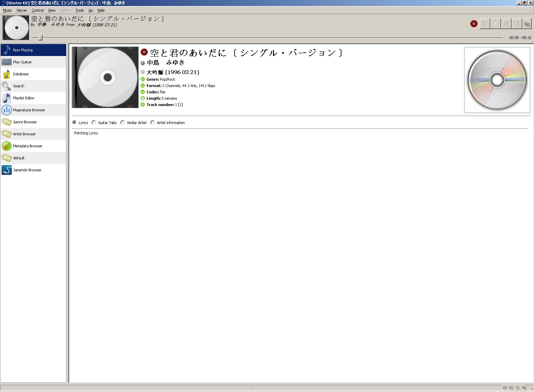Click the red star beside the large song title
This screenshot has width=534, height=392.
pyautogui.click(x=144, y=52)
